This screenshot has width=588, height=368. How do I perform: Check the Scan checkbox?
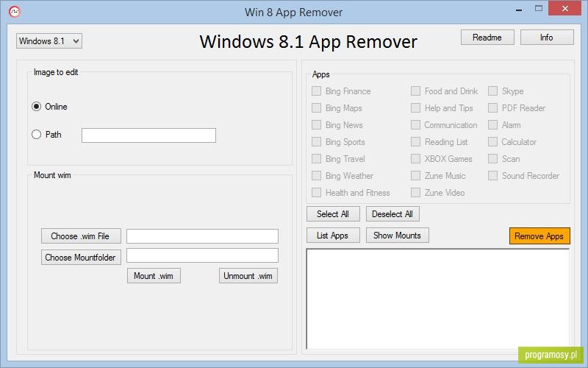click(x=492, y=158)
